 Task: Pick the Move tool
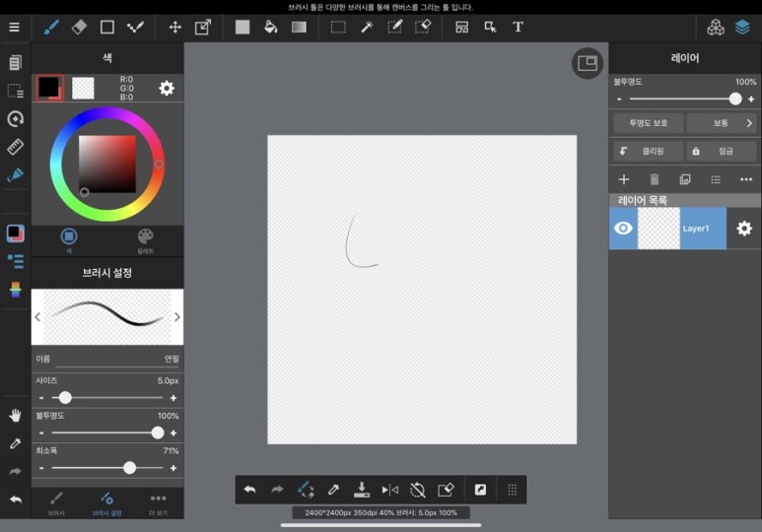[174, 28]
